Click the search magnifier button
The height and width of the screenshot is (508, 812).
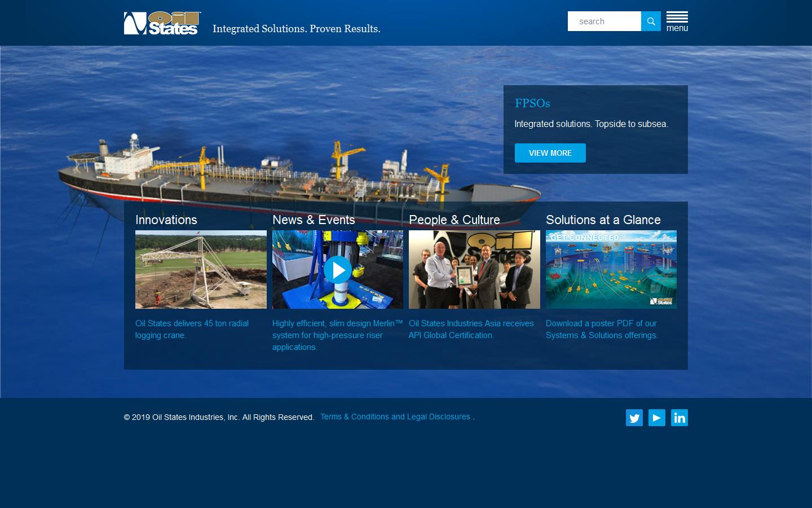pos(651,21)
